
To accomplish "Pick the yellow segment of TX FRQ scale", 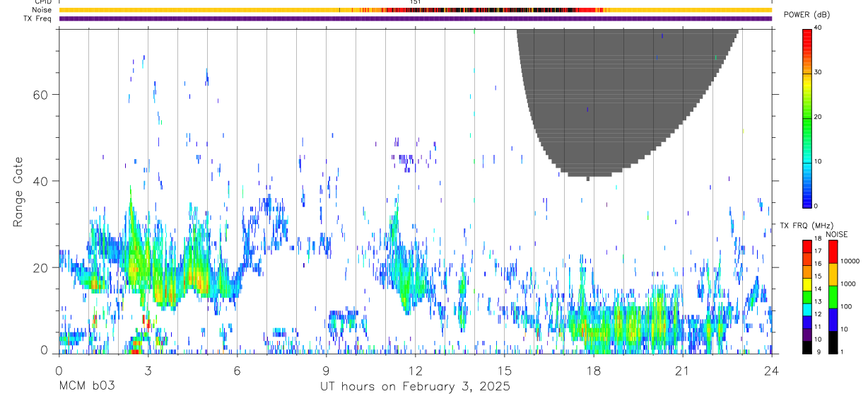I will coord(807,284).
